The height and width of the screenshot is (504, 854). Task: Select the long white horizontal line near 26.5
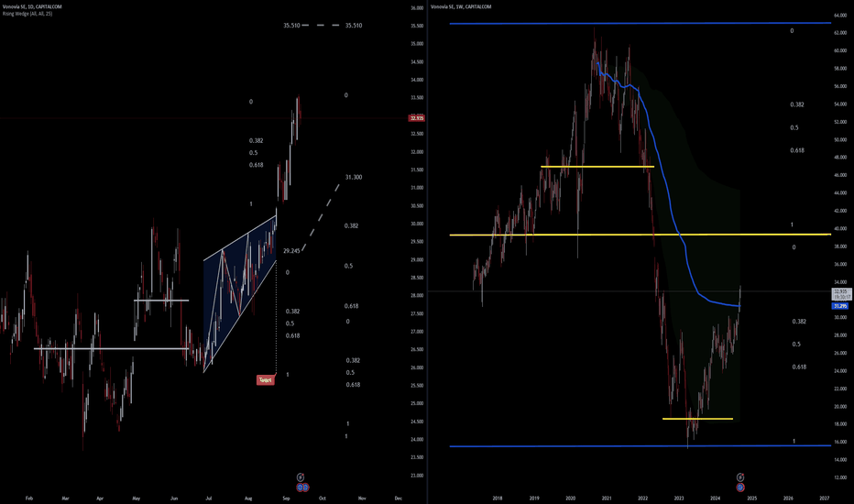pos(111,348)
